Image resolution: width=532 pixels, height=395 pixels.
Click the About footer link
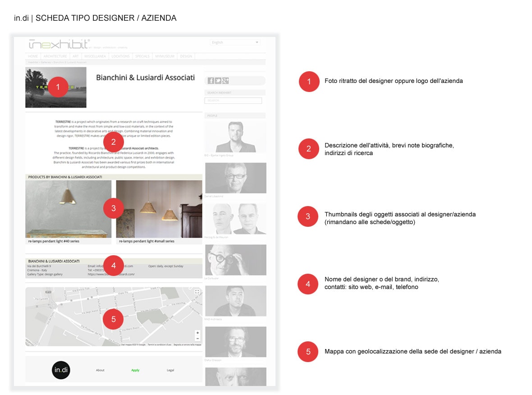click(x=100, y=370)
